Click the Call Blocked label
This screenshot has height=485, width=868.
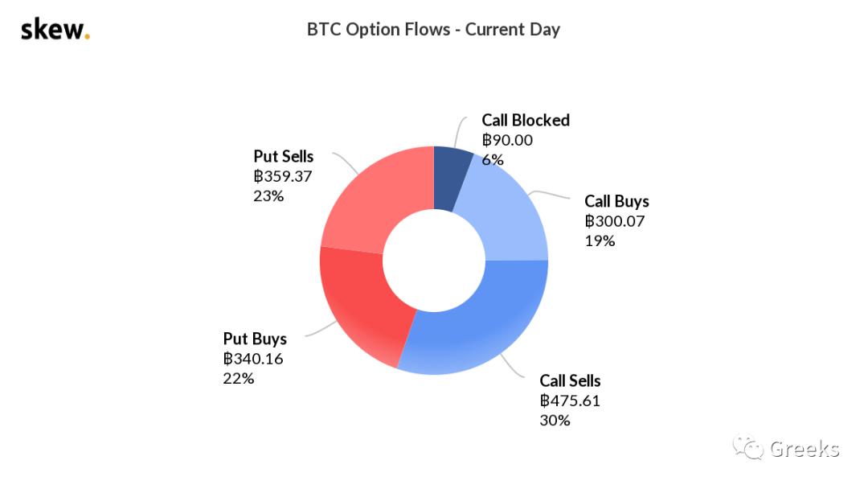tap(526, 121)
